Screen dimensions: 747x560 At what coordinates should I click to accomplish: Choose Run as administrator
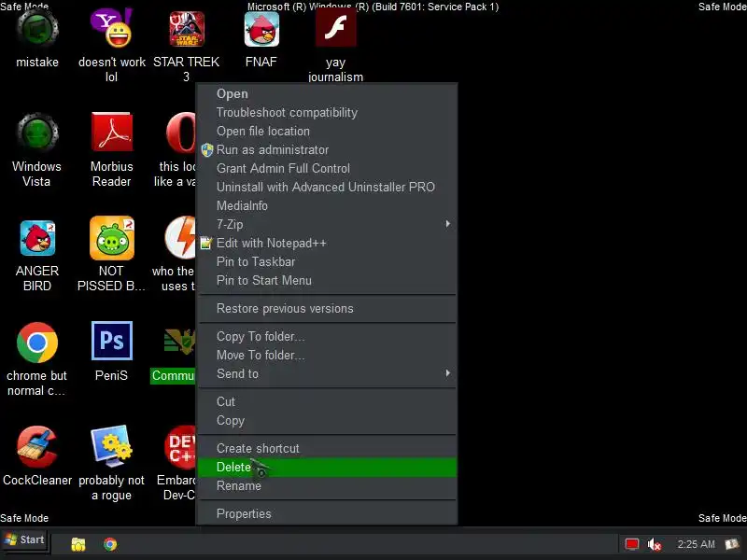click(327, 150)
